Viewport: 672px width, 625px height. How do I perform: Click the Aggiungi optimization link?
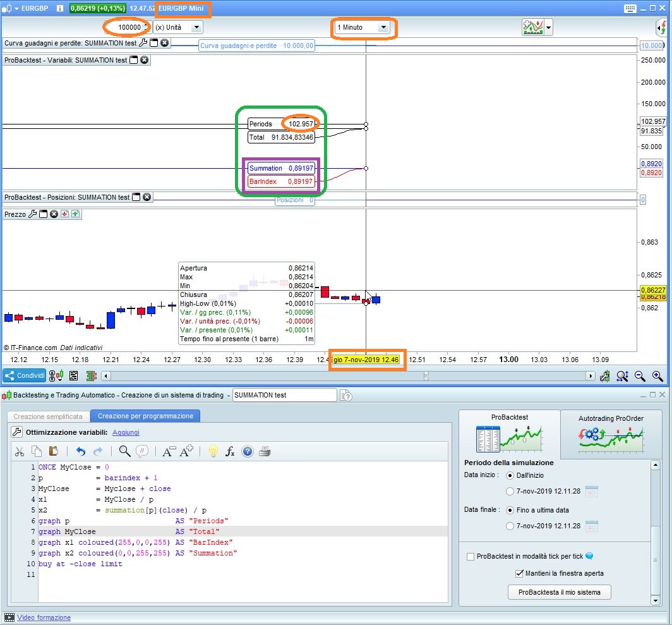click(126, 432)
